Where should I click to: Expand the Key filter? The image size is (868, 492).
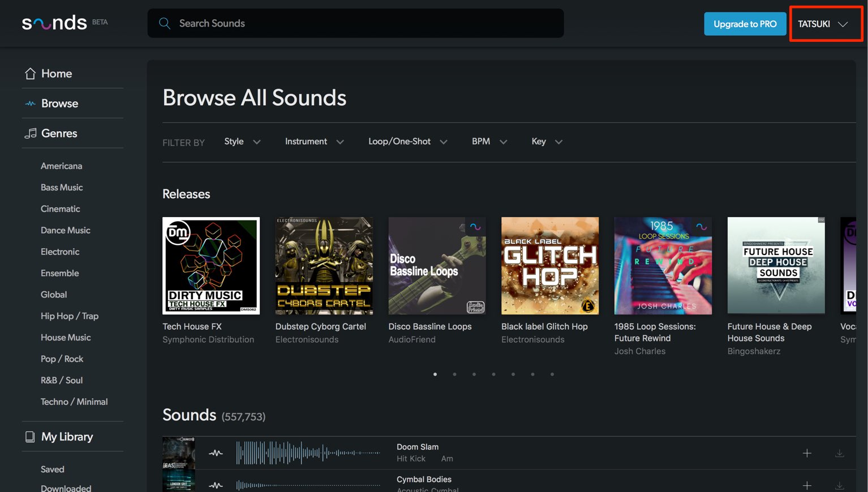click(547, 141)
